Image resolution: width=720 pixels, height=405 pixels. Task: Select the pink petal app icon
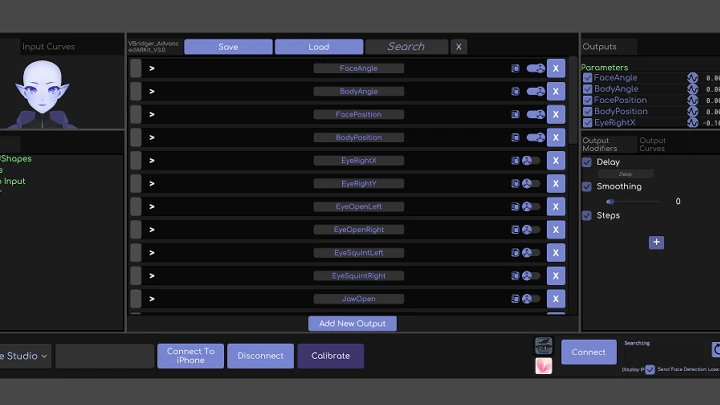(x=544, y=366)
